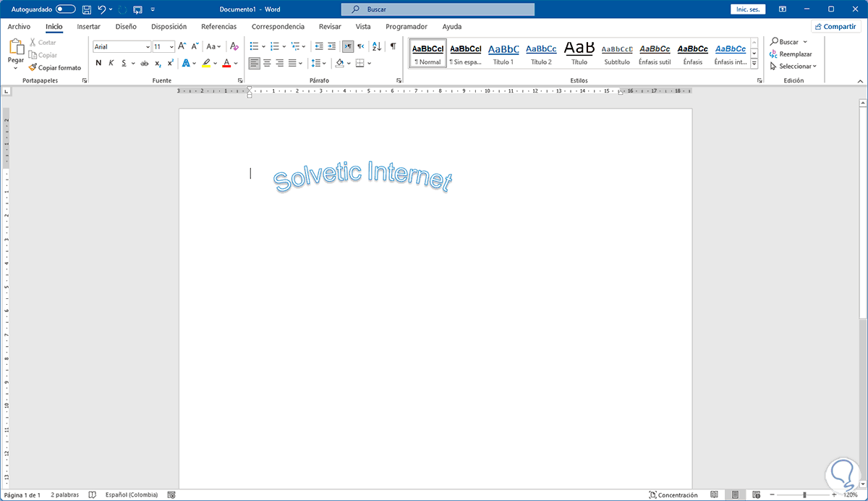Align text left
The height and width of the screenshot is (501, 868).
point(254,63)
